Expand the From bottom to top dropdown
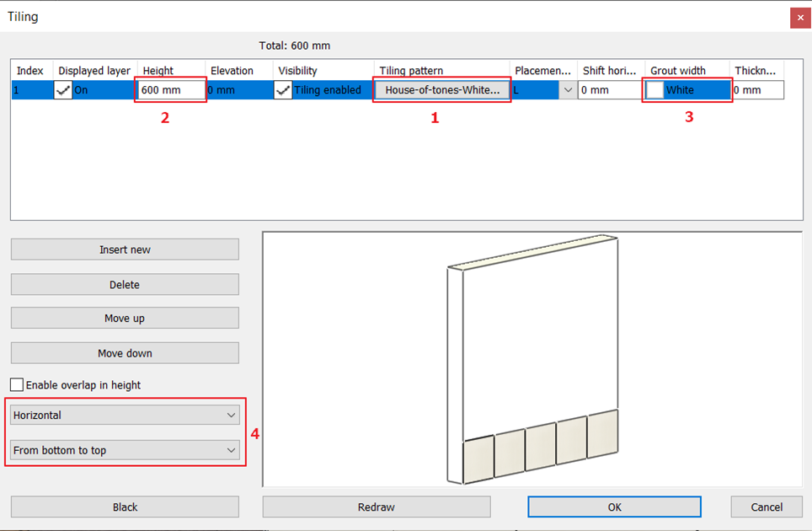 [125, 450]
